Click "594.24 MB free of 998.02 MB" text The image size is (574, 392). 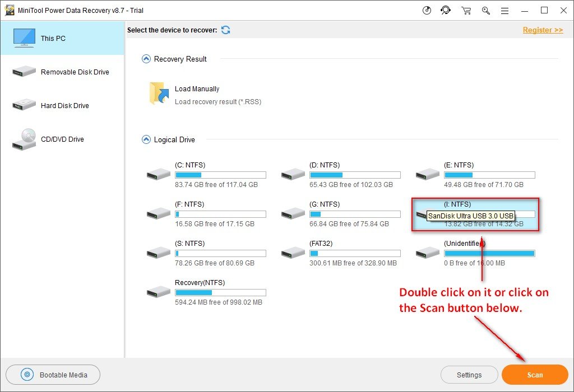click(x=219, y=302)
